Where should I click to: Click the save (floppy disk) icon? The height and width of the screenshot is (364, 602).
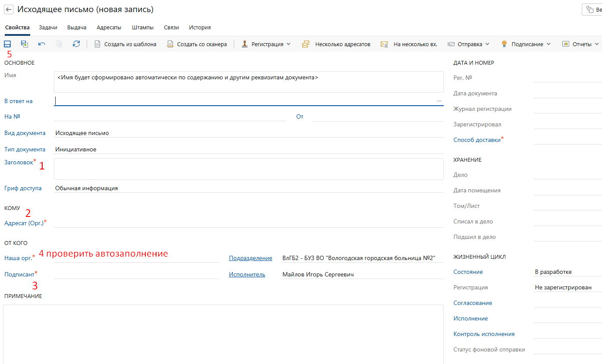click(7, 44)
